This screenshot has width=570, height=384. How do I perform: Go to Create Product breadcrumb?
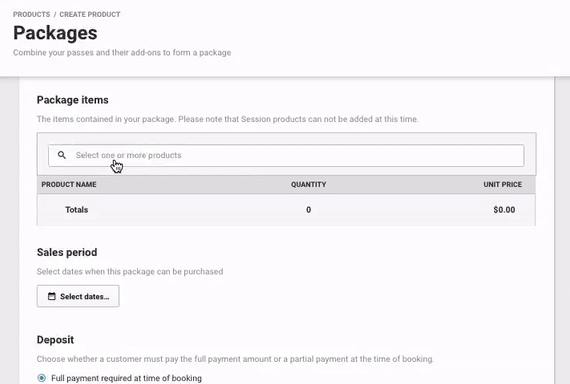point(90,15)
